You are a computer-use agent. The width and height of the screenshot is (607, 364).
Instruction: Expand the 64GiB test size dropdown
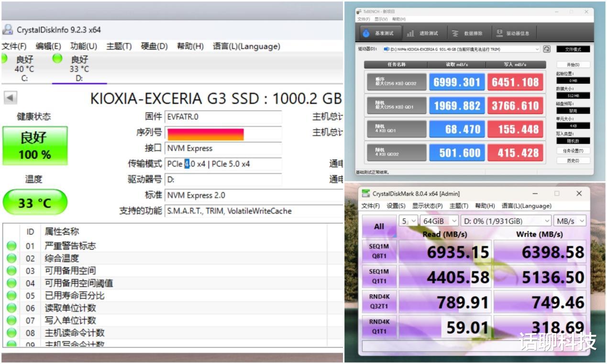tap(439, 221)
